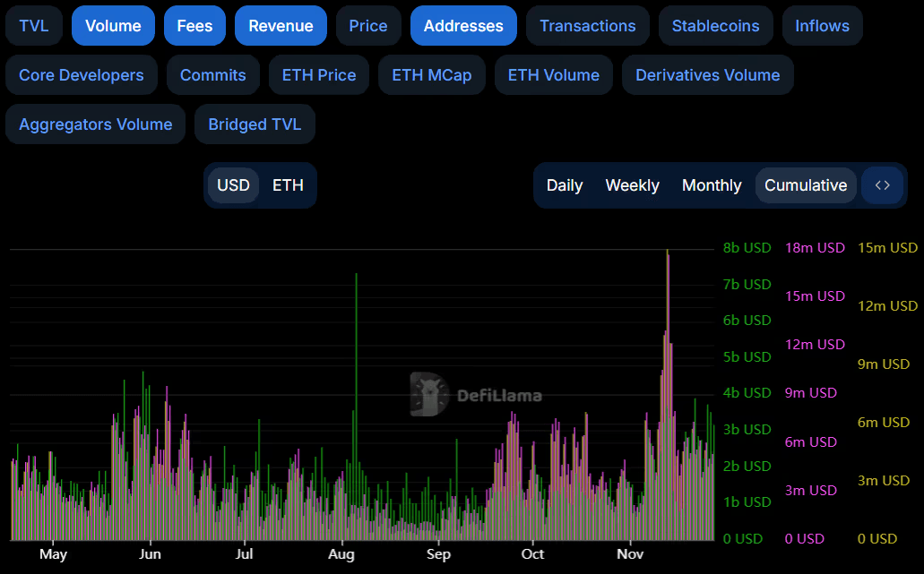Show Core Developers data
Image resolution: width=924 pixels, height=574 pixels.
pos(82,75)
